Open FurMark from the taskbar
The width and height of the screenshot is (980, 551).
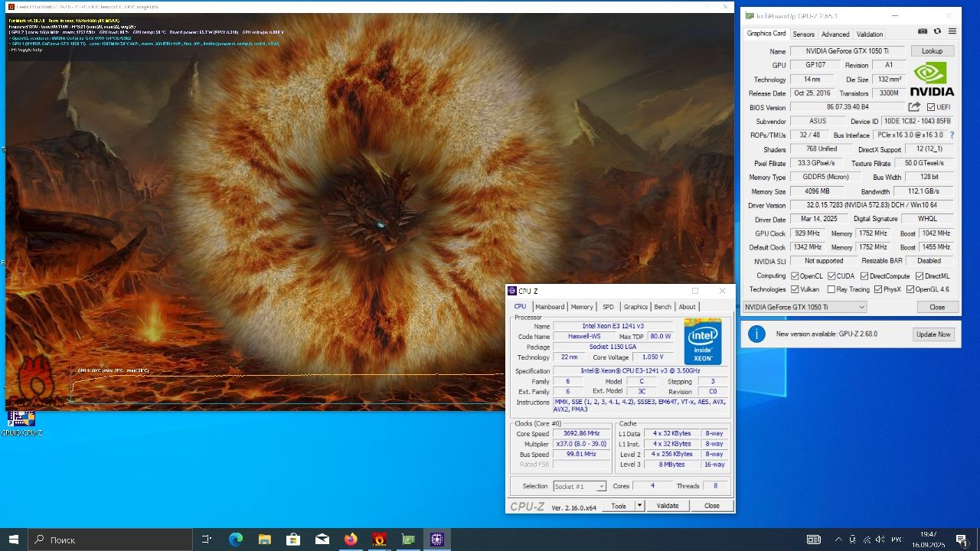point(379,540)
